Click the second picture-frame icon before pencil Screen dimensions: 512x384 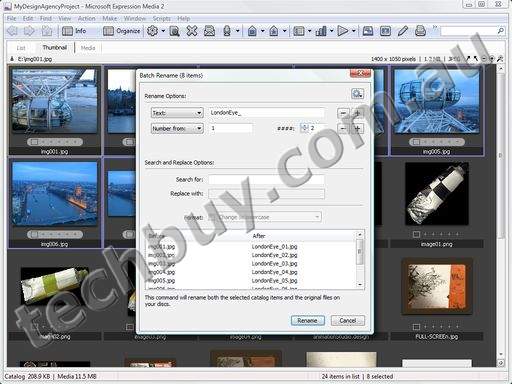[385, 31]
